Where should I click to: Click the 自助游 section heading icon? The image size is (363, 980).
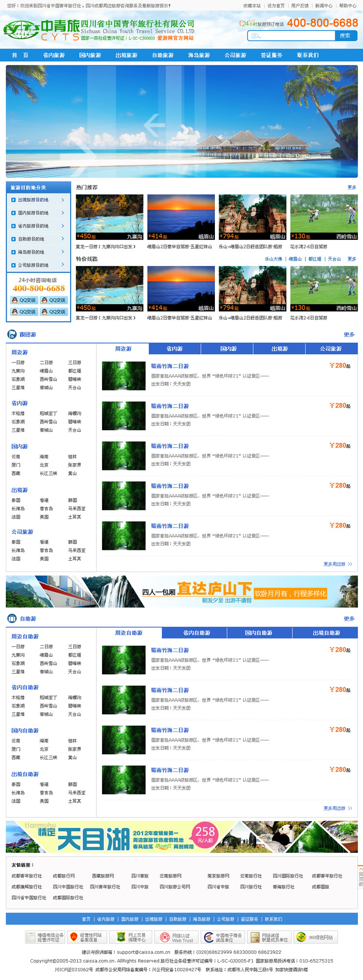[12, 619]
